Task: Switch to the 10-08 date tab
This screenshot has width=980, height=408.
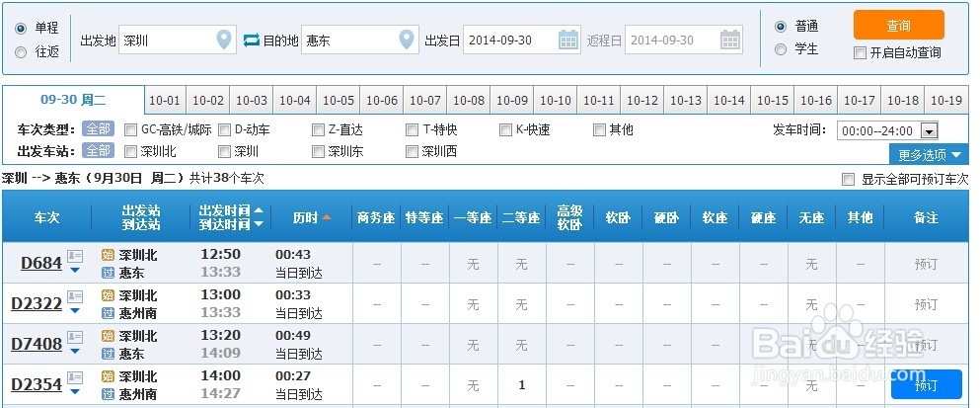Action: click(469, 100)
